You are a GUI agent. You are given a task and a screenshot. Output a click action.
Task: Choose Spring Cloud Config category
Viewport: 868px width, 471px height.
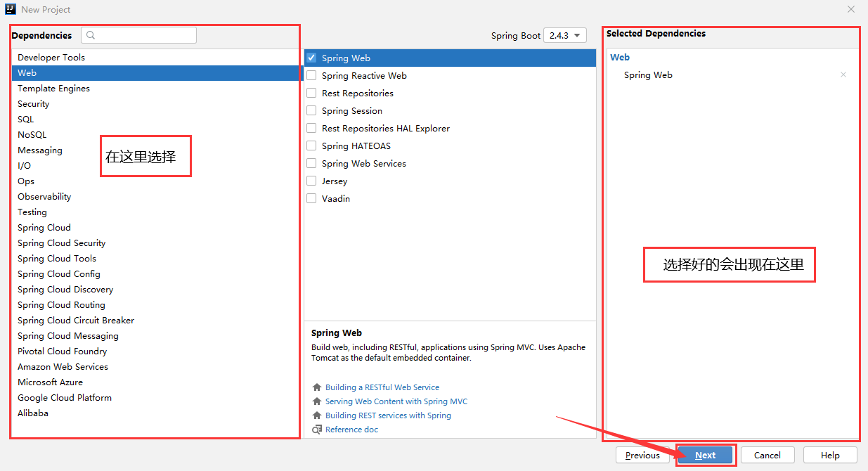[x=156, y=274]
